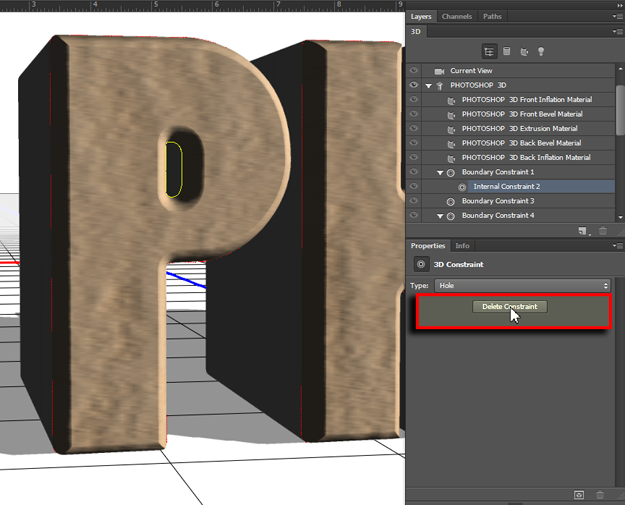The image size is (625, 505).
Task: Click the trash icon in the 3D panel
Action: [x=602, y=231]
